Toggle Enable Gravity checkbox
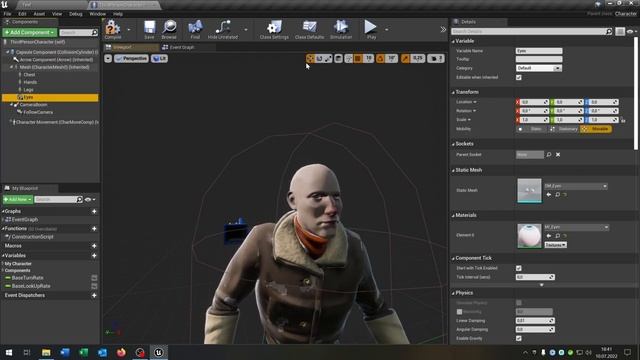Image resolution: width=640 pixels, height=360 pixels. (518, 338)
